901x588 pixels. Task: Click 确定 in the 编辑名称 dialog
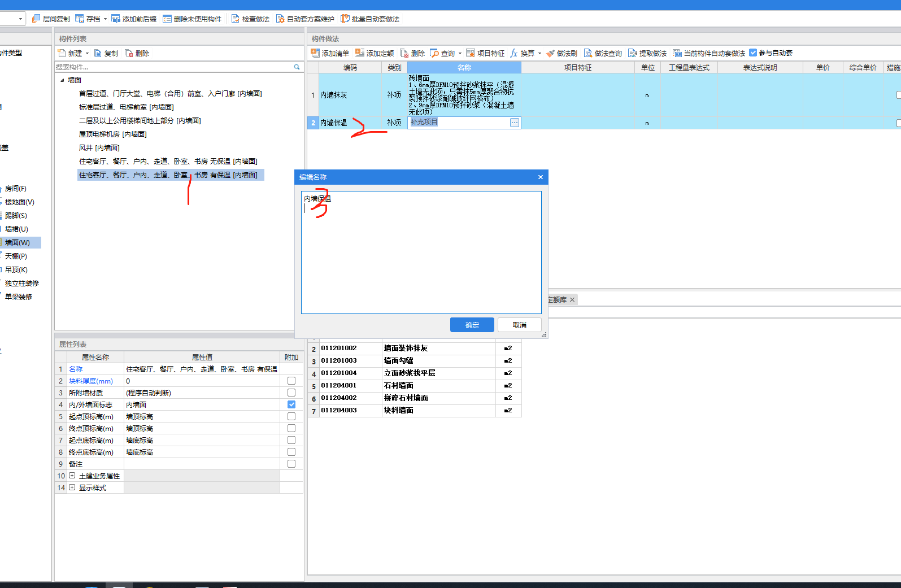pos(472,325)
